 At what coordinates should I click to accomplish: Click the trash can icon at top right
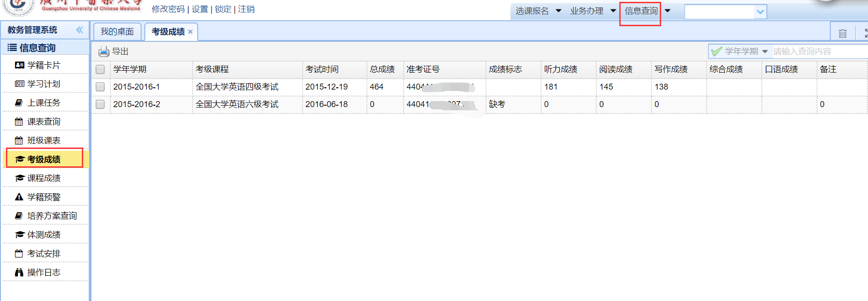pos(842,33)
